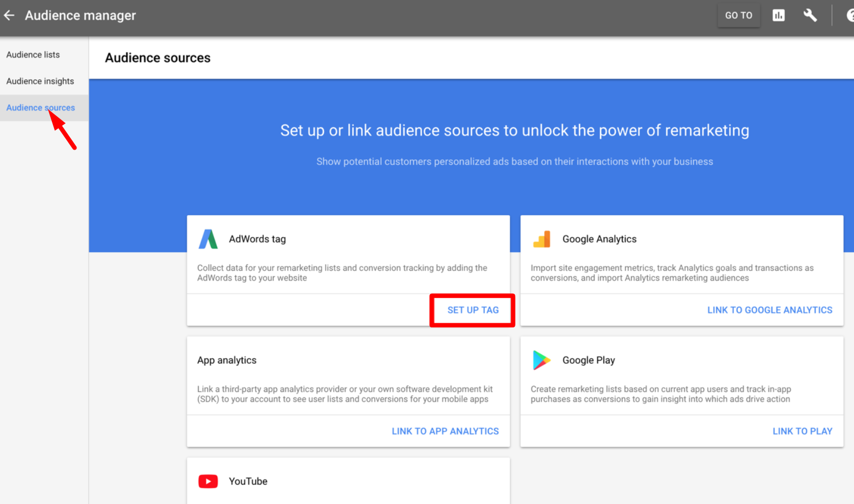Click the YouTube card title
The image size is (854, 504).
click(x=248, y=482)
